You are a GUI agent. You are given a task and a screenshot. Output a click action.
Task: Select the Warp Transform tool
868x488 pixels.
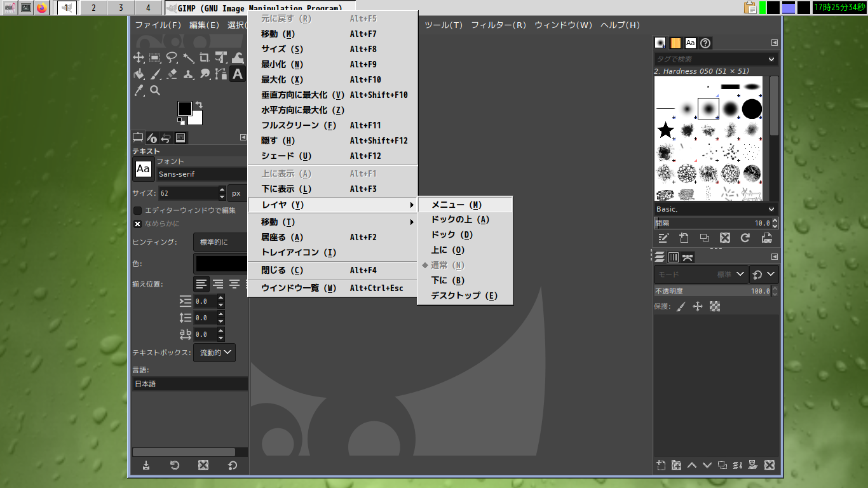(238, 58)
